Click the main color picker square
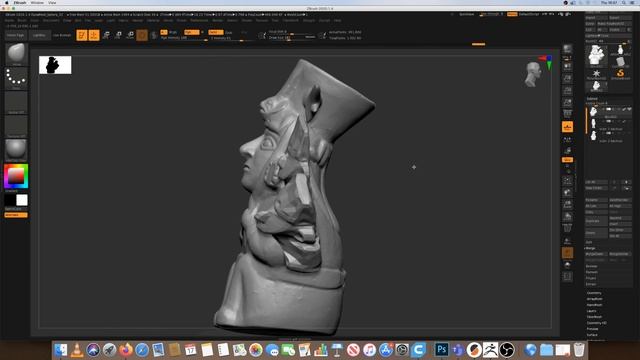The height and width of the screenshot is (360, 640). (16, 176)
